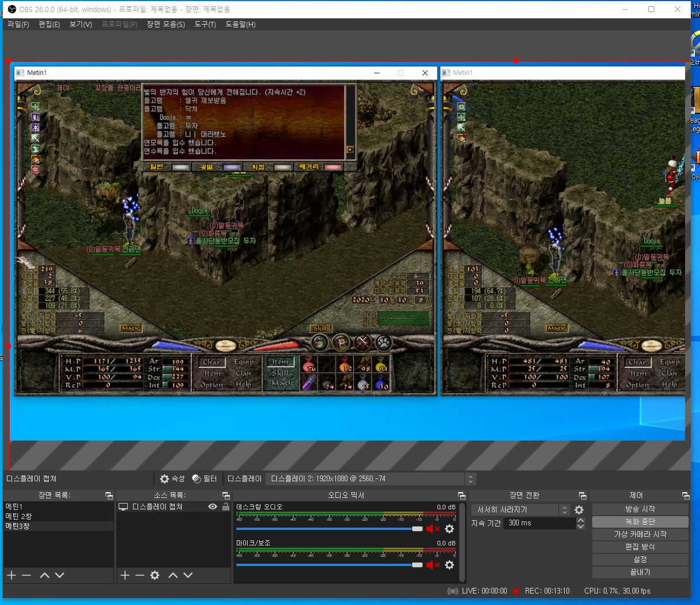Select the 메틴1 scene
This screenshot has height=605, width=700.
pyautogui.click(x=58, y=507)
